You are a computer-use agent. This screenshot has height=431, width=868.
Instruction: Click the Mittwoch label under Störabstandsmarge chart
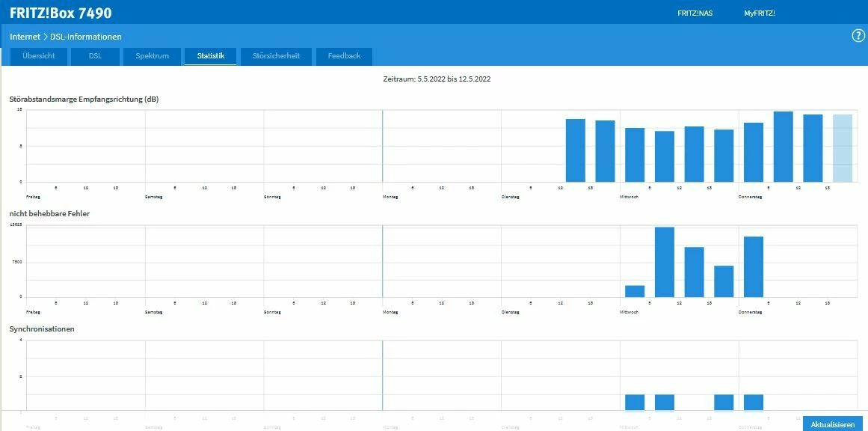[x=630, y=197]
